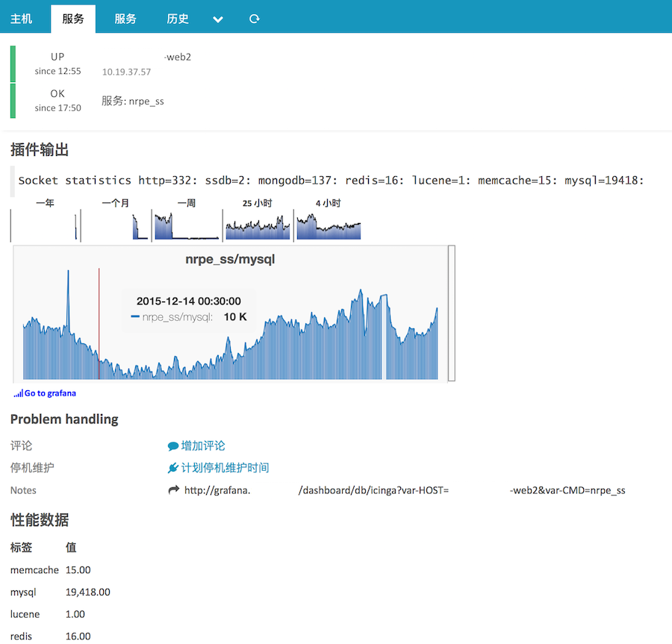Select the 一周 graph thumbnail
Viewport: 672px width, 644px height.
(187, 225)
